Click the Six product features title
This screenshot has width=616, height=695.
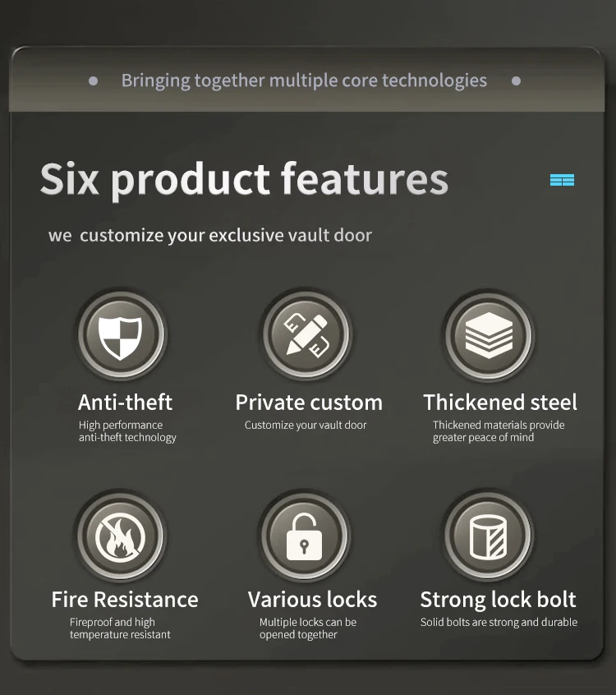pos(244,180)
